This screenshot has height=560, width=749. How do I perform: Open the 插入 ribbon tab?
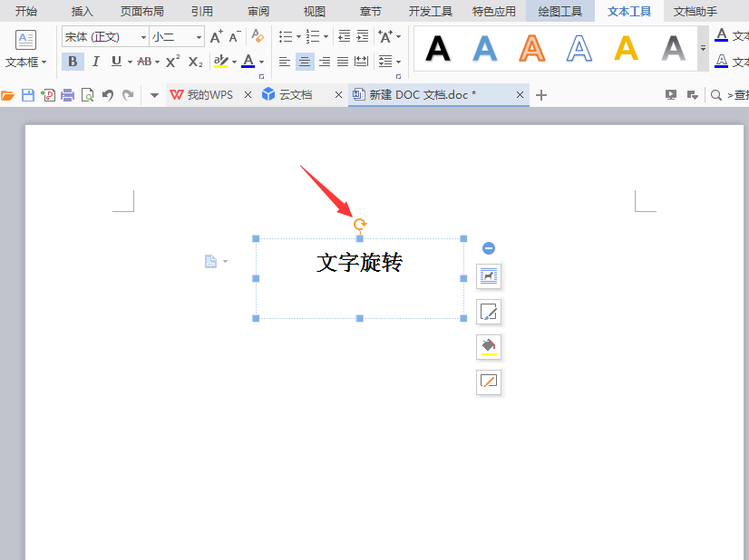click(83, 11)
